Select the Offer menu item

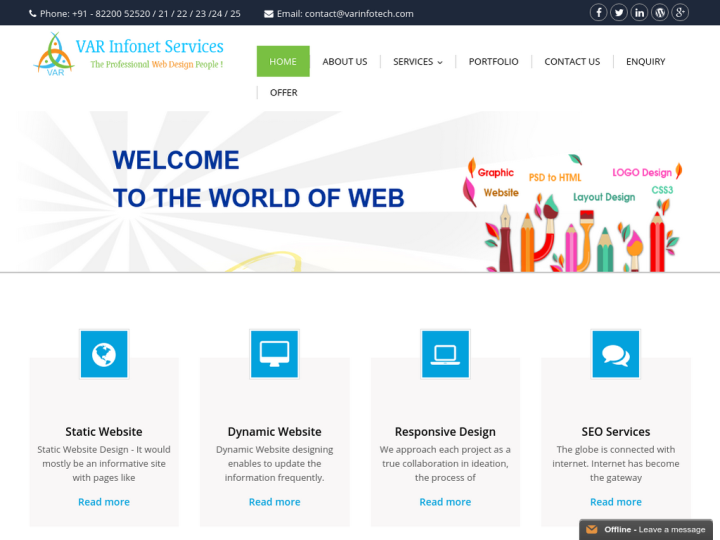tap(284, 93)
